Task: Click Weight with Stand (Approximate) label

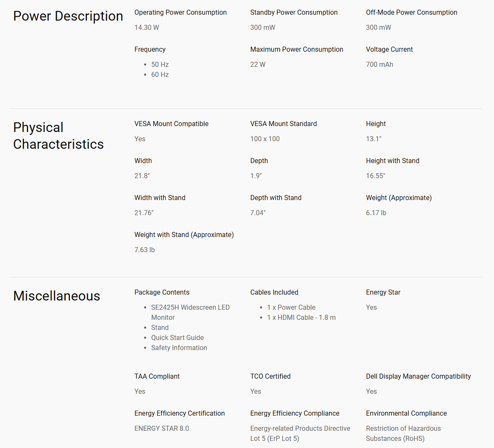Action: tap(184, 235)
